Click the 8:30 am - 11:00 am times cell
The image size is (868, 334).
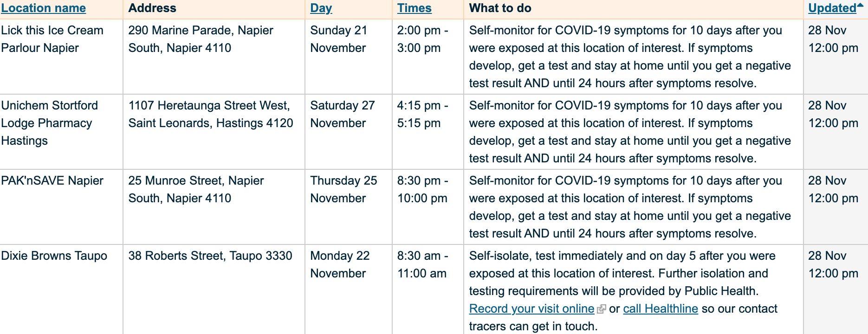428,289
